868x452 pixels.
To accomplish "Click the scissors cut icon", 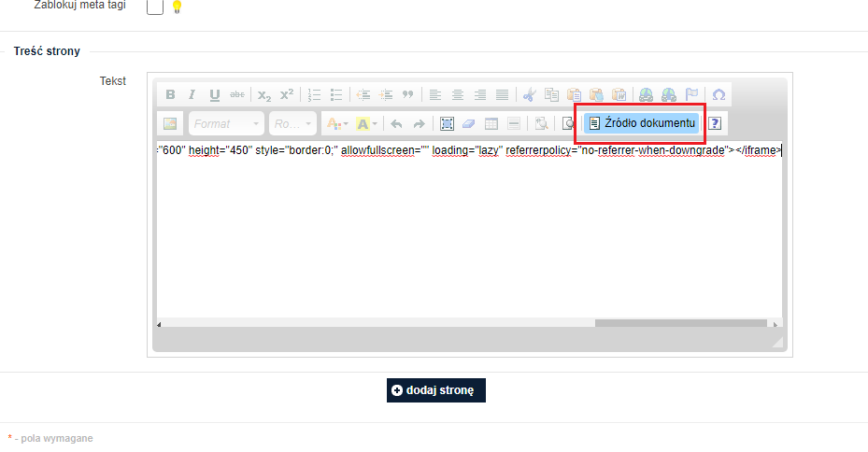I will [529, 94].
